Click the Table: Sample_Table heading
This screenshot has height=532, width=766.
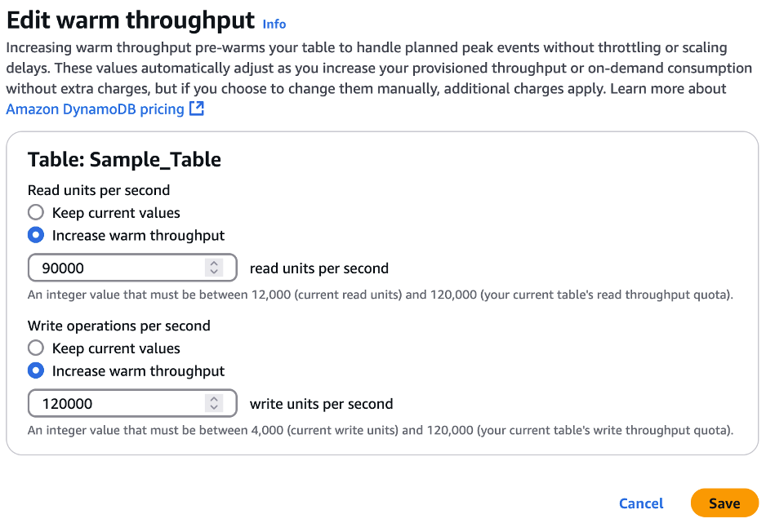tap(123, 160)
